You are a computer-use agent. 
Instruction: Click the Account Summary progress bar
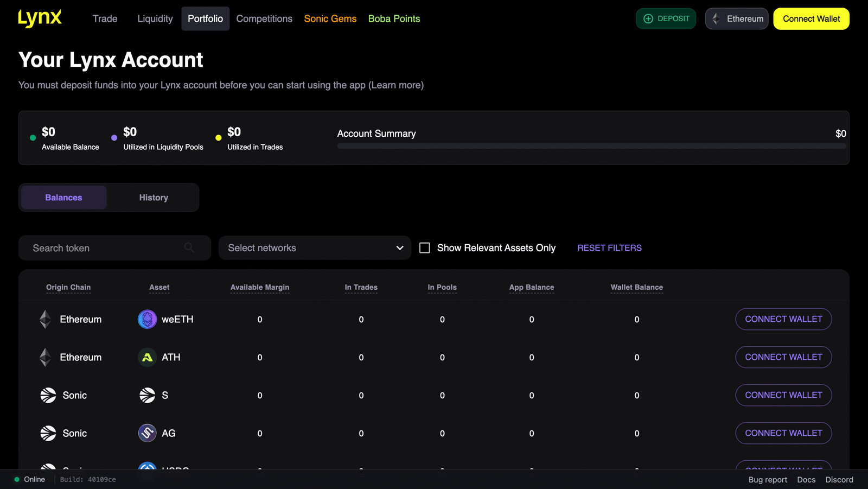tap(591, 147)
